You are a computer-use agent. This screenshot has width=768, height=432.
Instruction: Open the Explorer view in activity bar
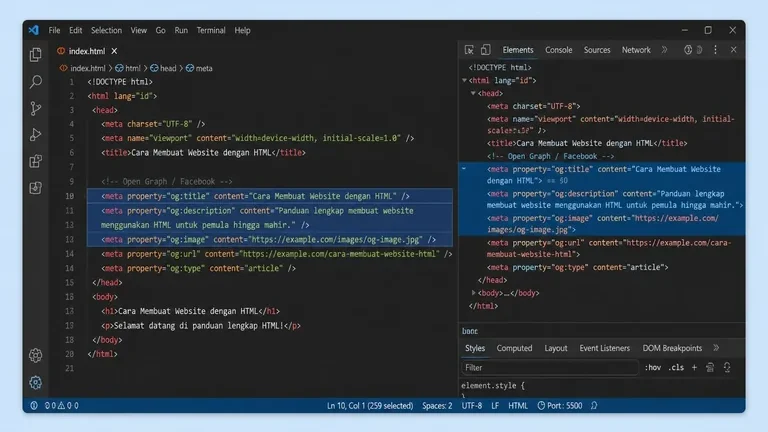click(x=35, y=54)
